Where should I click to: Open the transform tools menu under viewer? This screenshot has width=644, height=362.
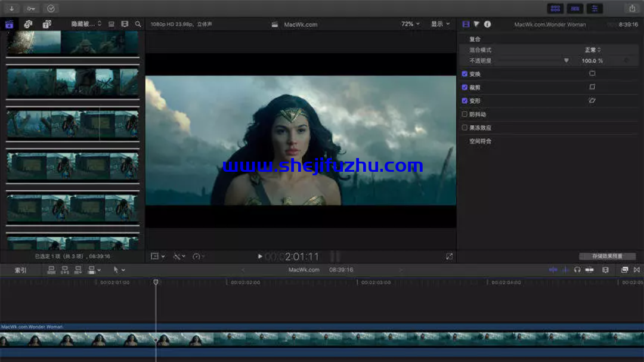[157, 256]
